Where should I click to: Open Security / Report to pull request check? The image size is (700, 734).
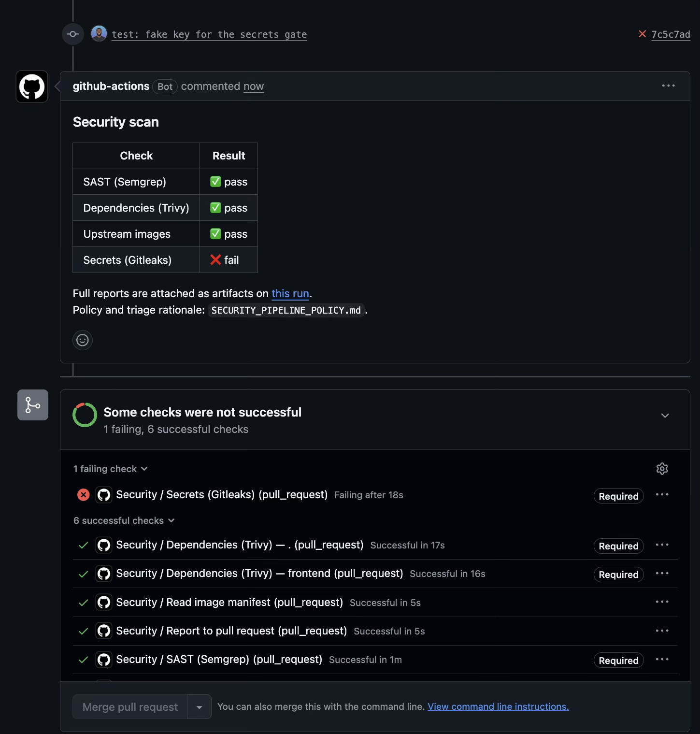tap(231, 631)
